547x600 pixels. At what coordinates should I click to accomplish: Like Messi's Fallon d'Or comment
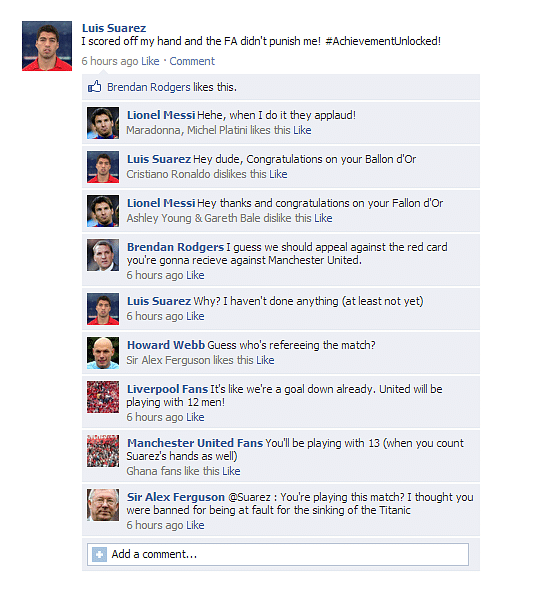(323, 218)
